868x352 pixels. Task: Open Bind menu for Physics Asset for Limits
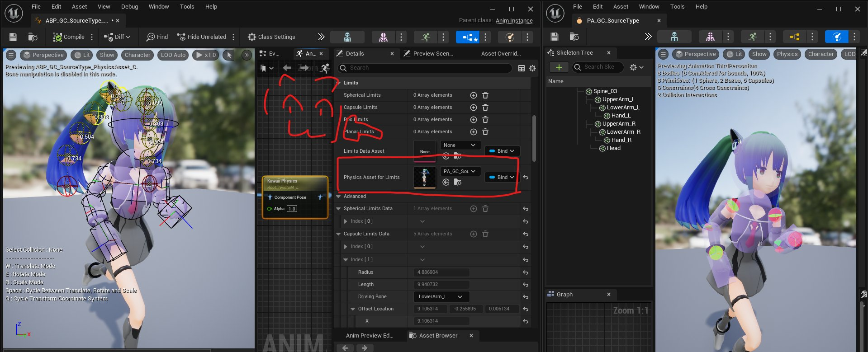point(502,177)
